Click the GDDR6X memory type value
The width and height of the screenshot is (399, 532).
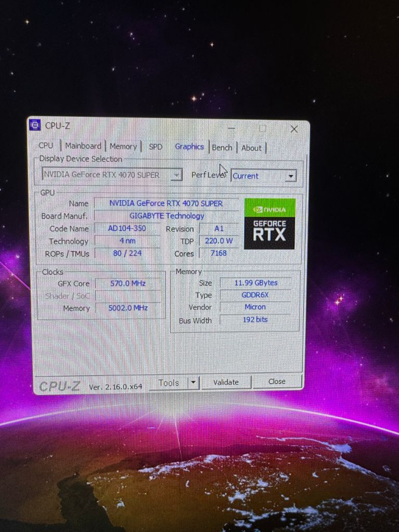point(255,295)
